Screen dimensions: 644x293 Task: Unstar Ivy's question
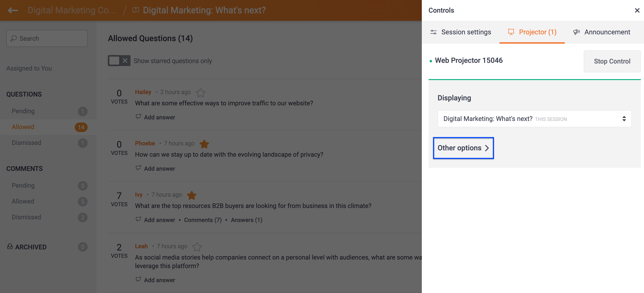coord(192,195)
